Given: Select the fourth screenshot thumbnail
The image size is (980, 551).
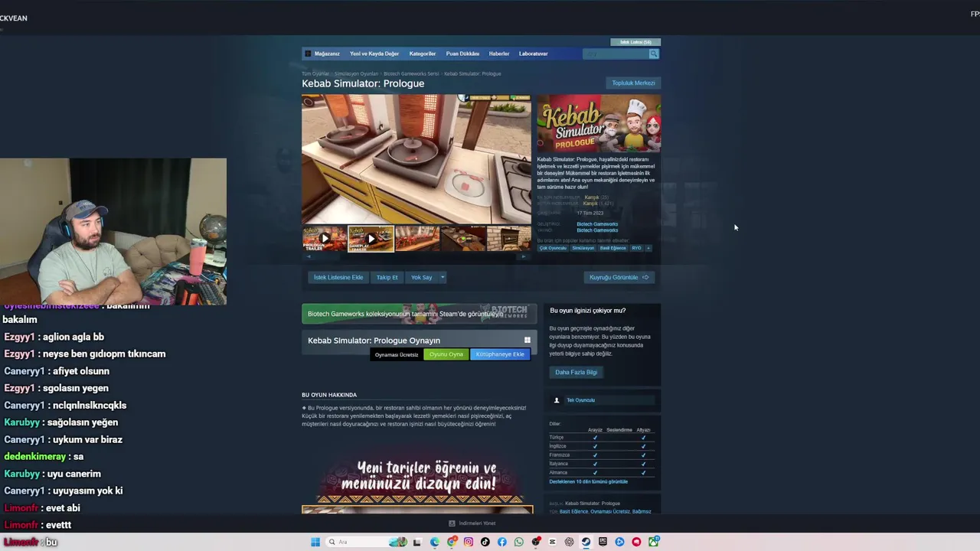Looking at the screenshot, I should tap(463, 239).
